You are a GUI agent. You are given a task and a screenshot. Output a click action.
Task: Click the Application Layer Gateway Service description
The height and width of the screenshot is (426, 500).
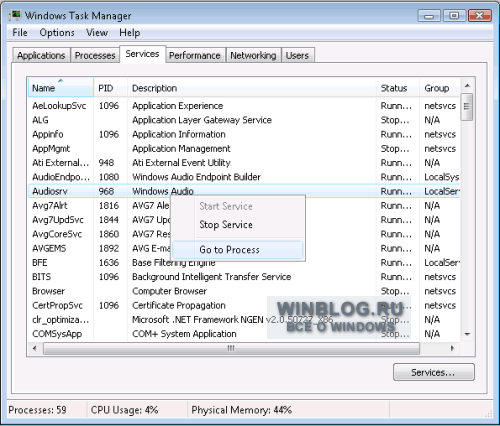point(202,120)
